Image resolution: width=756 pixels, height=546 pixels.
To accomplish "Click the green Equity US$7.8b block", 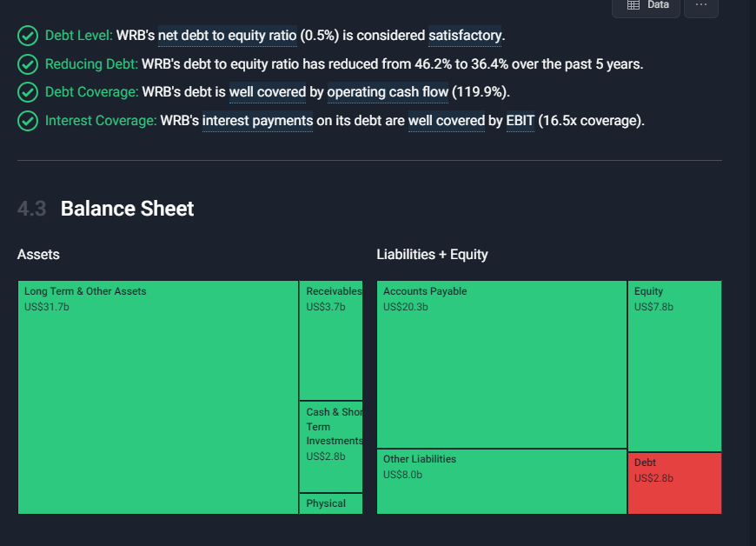I will pos(674,365).
